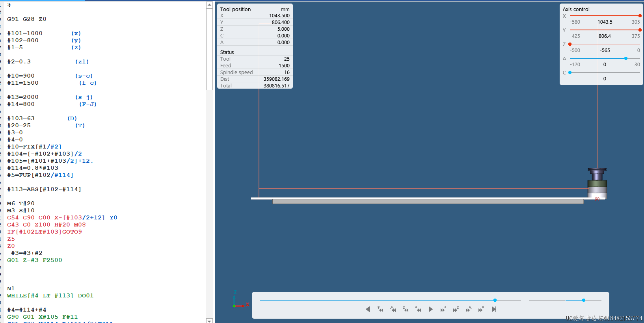Play the toolpath simulation
Screen dimensions: 644x323
(x=431, y=309)
